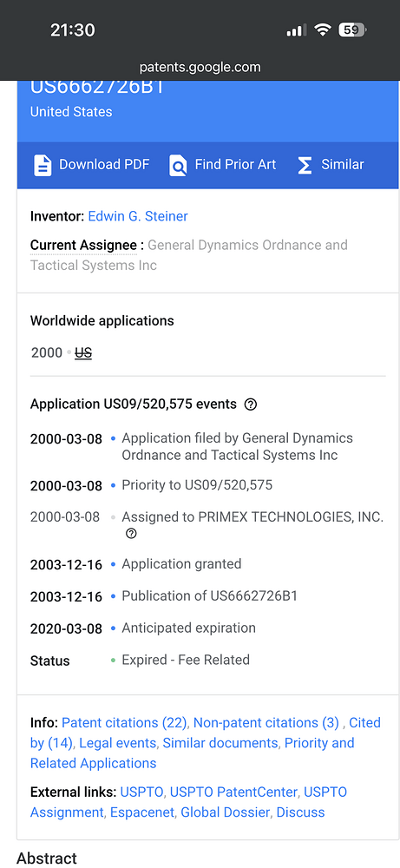This screenshot has width=400, height=868.
Task: Tap the battery indicator in status bar
Action: coord(352,30)
